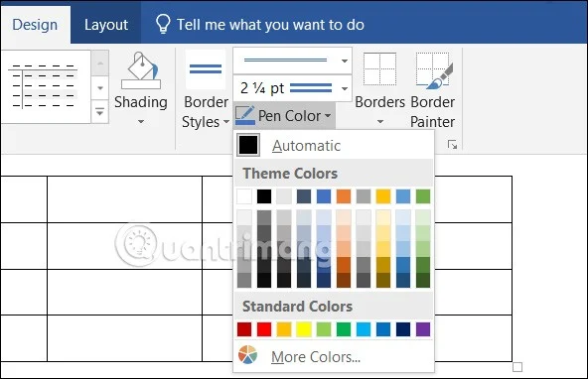
Task: Expand the Borders dropdown arrow
Action: pyautogui.click(x=379, y=122)
